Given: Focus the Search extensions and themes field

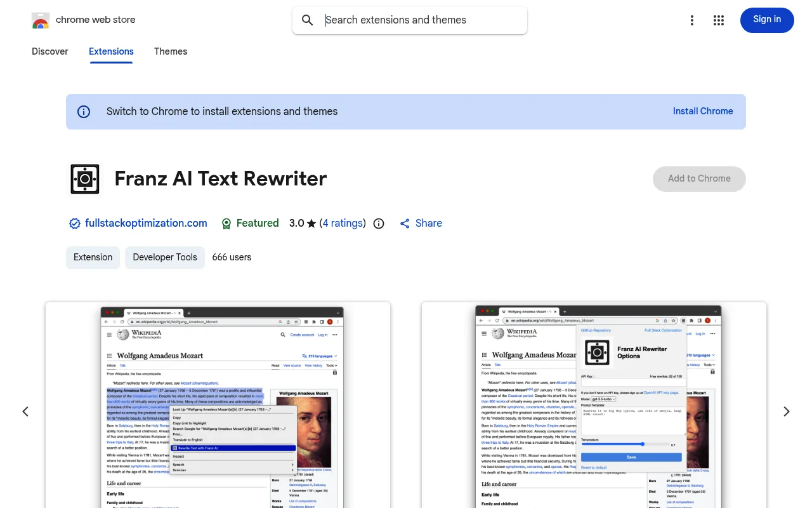Looking at the screenshot, I should (x=410, y=20).
